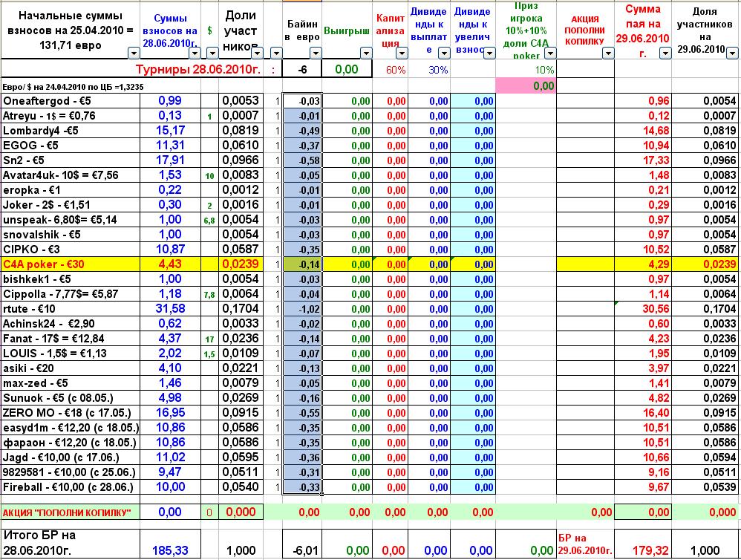Screen dimensions: 741x560
Task: Click the 'Lombardy4 -€5' row label
Action: point(71,131)
